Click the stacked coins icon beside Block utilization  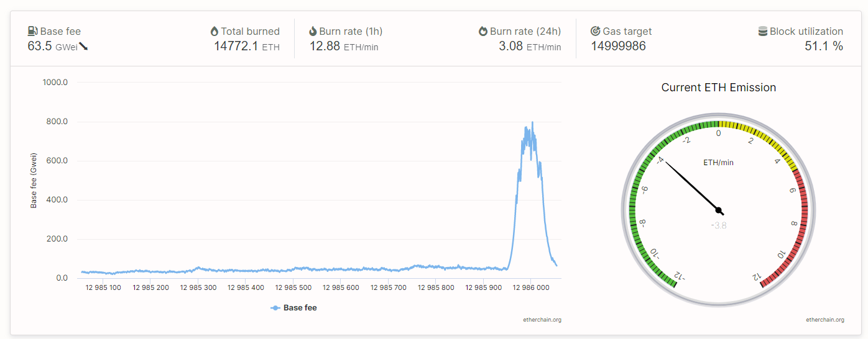(762, 31)
